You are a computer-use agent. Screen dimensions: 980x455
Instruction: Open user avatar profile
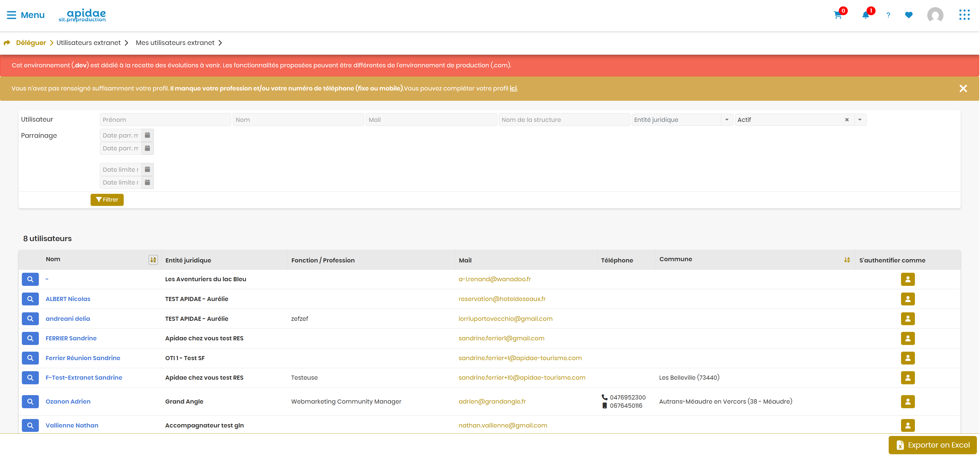935,15
